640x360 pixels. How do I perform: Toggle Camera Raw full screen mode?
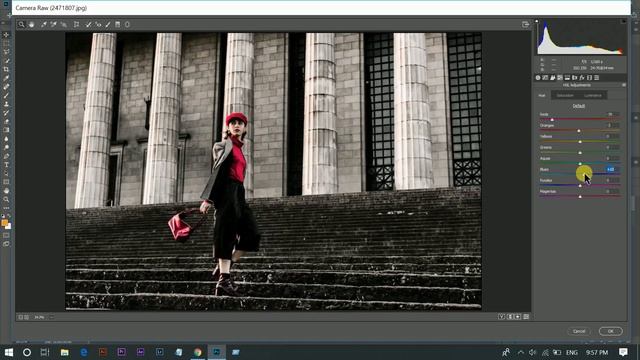point(525,24)
